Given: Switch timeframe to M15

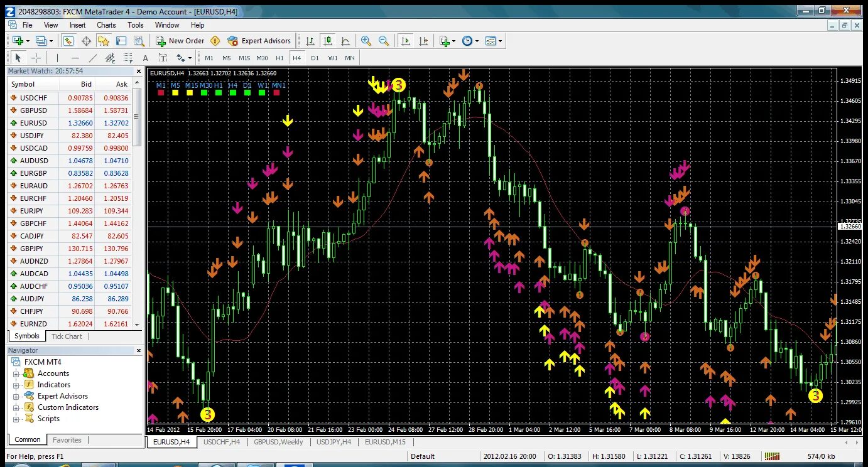Looking at the screenshot, I should (x=244, y=58).
